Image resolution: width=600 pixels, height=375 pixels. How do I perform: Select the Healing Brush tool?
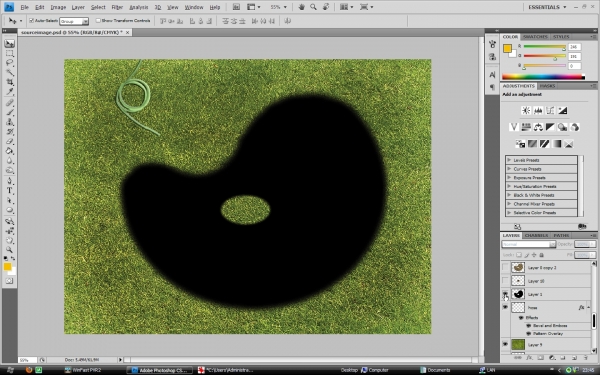[10, 103]
